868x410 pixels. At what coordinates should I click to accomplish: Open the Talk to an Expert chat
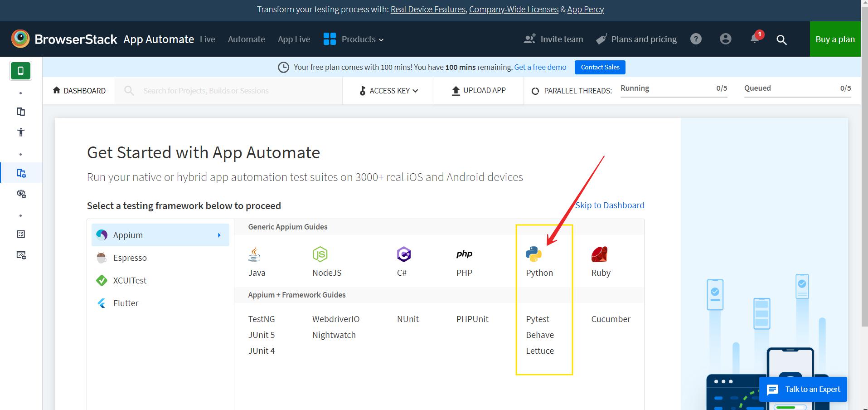pyautogui.click(x=803, y=389)
